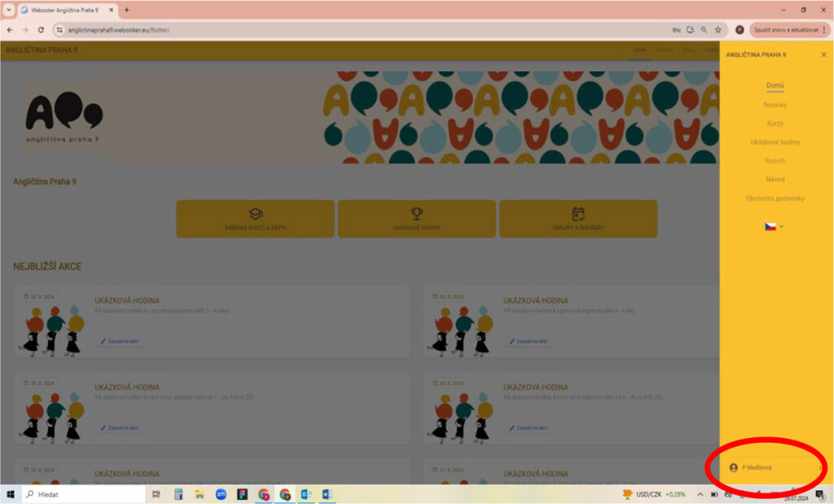Open the Chrome tab search dropdown
834x504 pixels.
(x=8, y=10)
